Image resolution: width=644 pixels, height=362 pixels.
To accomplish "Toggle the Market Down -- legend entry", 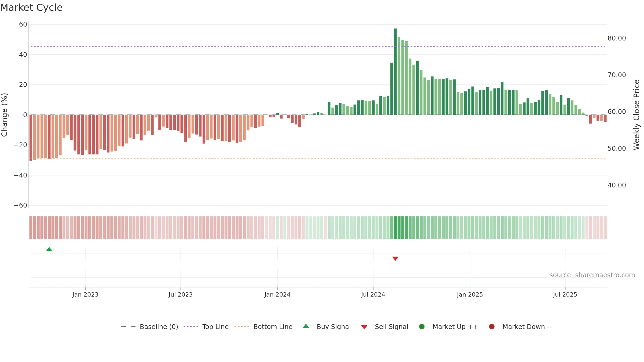I will [x=520, y=327].
